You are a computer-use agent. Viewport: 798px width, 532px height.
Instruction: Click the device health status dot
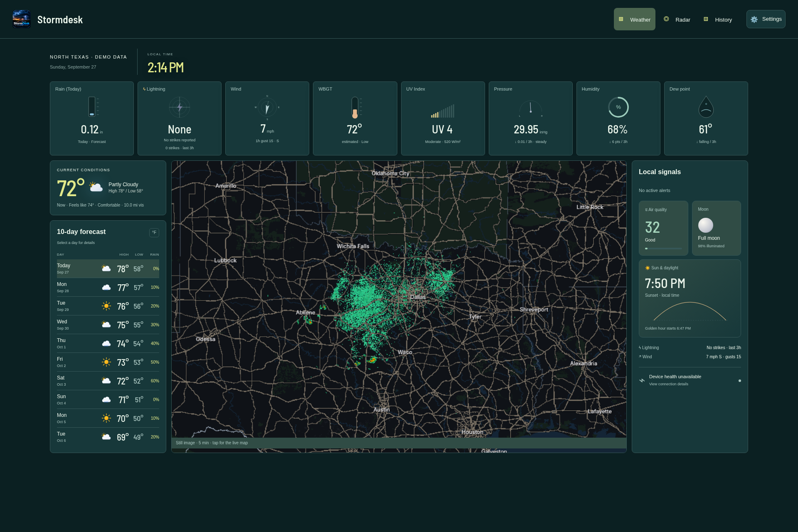click(739, 381)
